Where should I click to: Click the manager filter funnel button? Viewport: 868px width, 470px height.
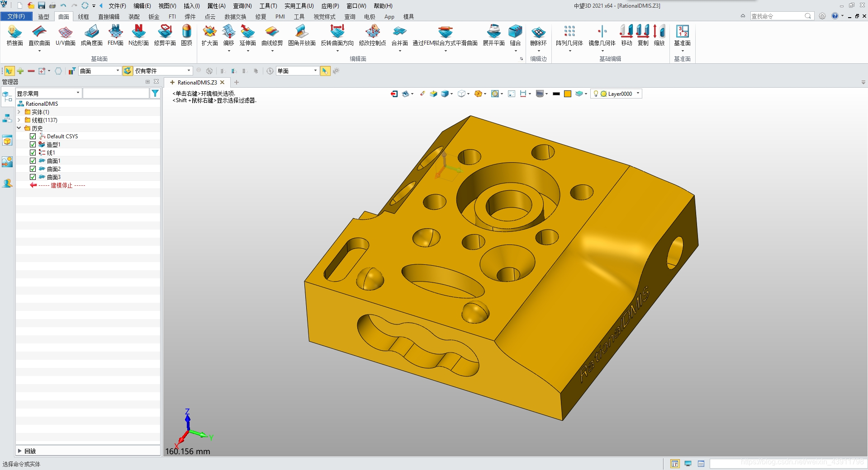pyautogui.click(x=155, y=93)
